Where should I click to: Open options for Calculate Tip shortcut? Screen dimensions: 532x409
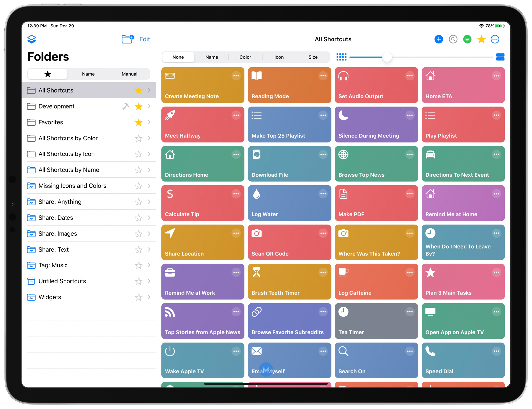236,194
